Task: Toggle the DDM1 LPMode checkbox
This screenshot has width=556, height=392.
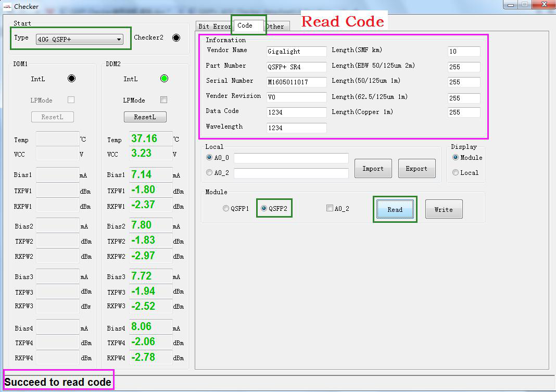Action: point(71,100)
